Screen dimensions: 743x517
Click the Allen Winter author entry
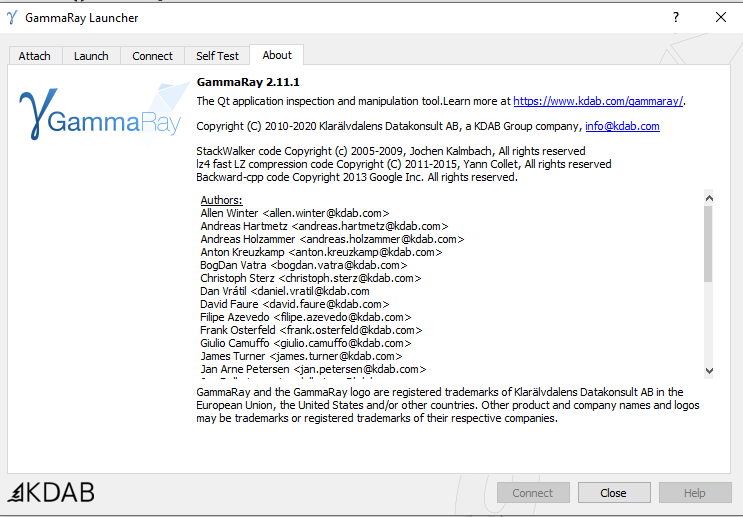coord(294,213)
